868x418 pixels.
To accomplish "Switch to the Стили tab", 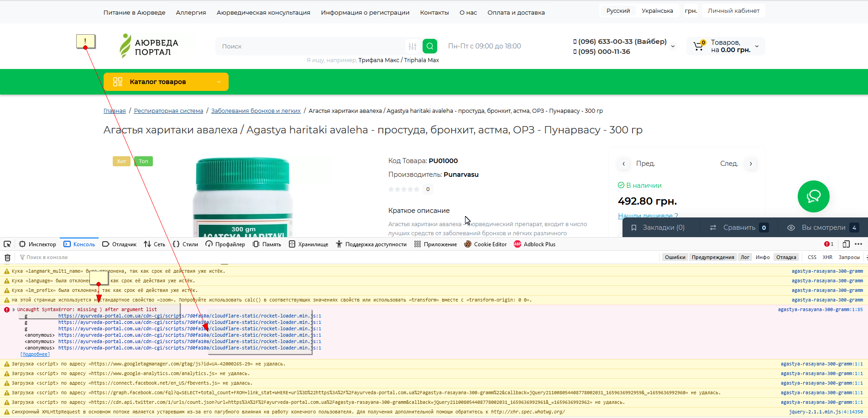I will coord(185,244).
